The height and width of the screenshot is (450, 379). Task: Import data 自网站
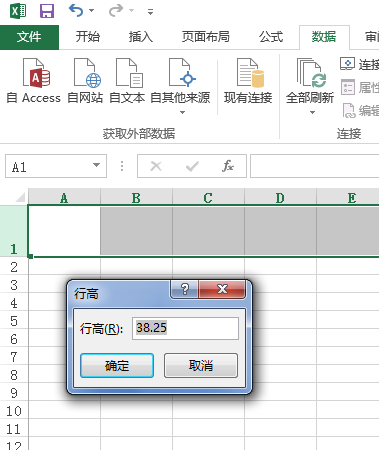click(x=85, y=80)
